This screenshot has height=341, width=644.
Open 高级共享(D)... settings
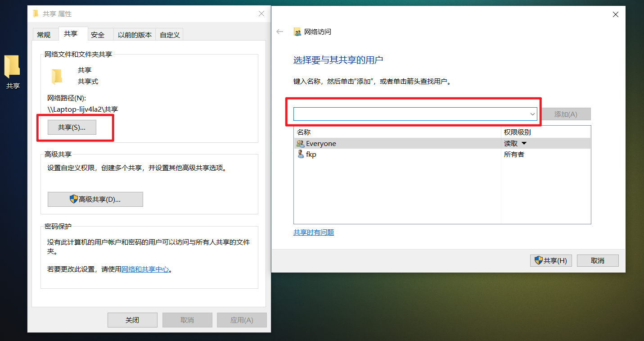[x=95, y=199]
